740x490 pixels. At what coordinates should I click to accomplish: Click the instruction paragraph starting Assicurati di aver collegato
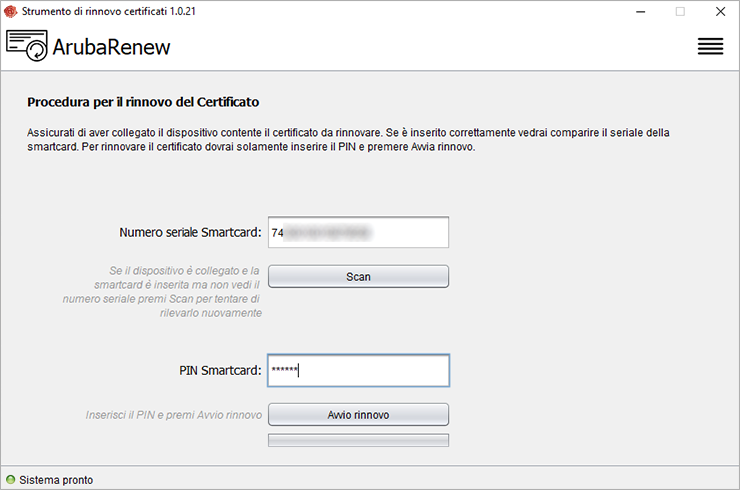(x=348, y=140)
